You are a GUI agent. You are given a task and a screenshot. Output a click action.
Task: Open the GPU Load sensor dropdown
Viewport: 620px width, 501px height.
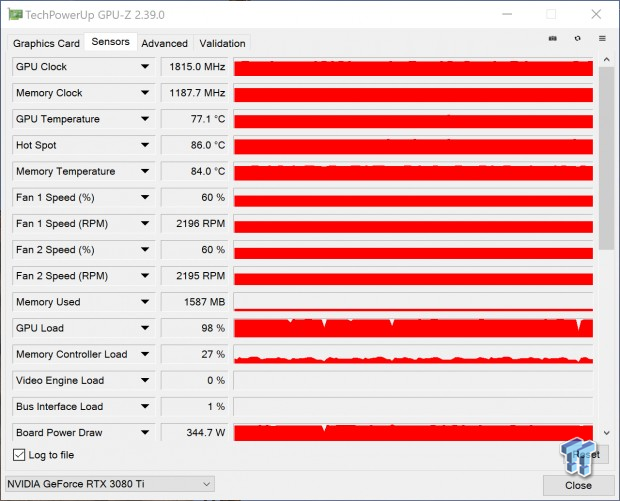pos(145,327)
